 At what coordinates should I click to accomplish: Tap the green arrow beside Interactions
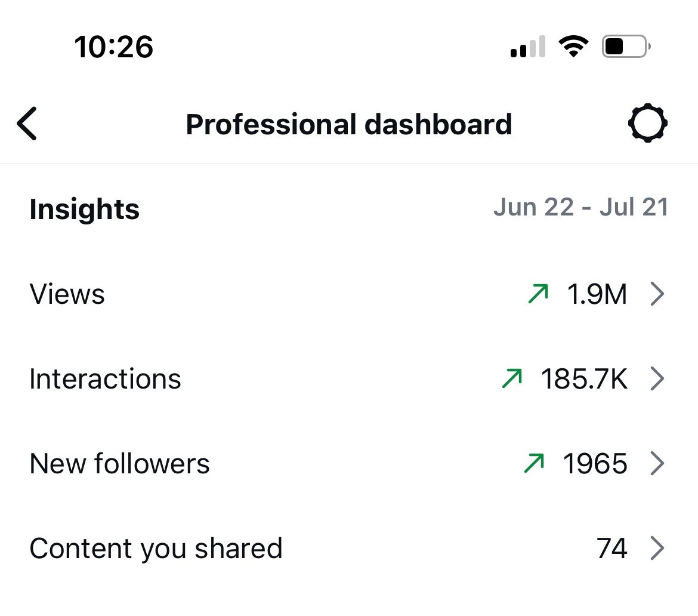click(512, 378)
